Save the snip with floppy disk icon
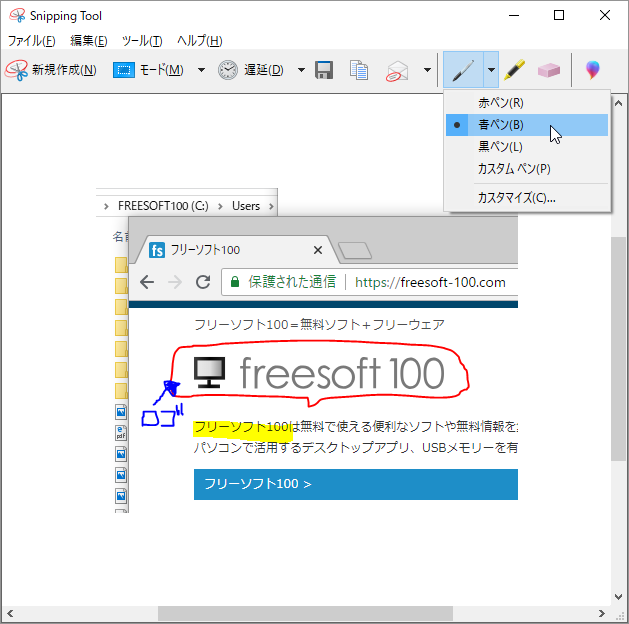The image size is (629, 624). [324, 70]
